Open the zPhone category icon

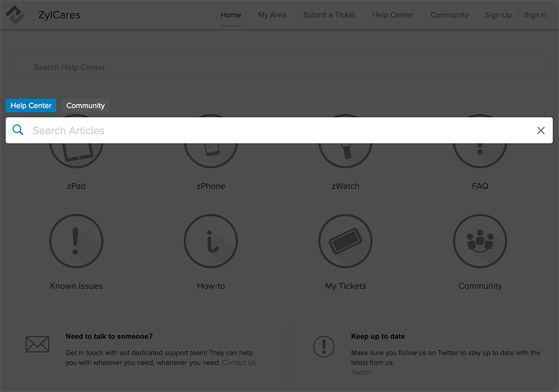click(211, 155)
